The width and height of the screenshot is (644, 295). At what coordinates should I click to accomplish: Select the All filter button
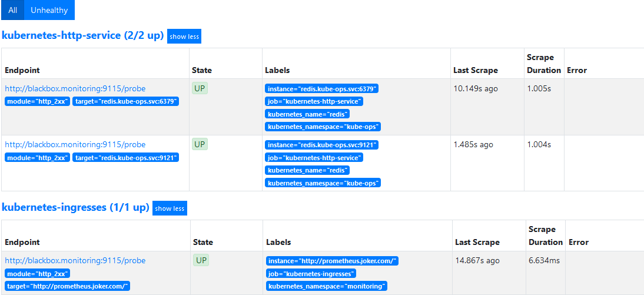click(13, 10)
